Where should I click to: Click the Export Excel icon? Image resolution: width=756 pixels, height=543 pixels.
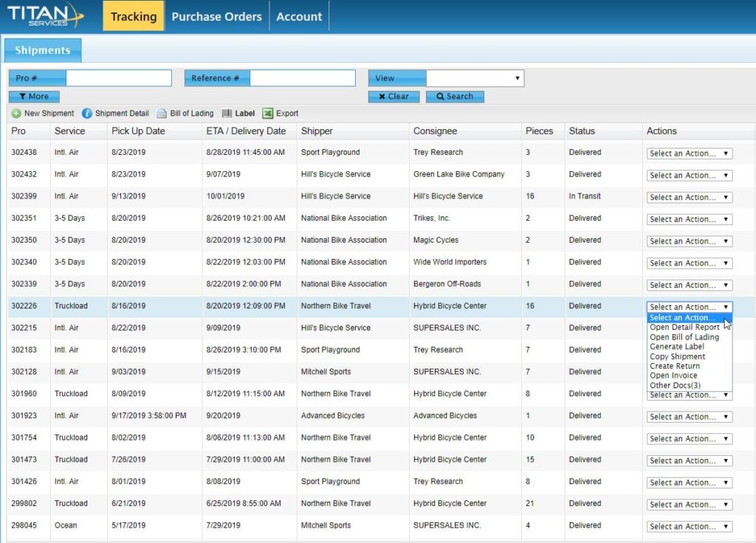pyautogui.click(x=268, y=114)
